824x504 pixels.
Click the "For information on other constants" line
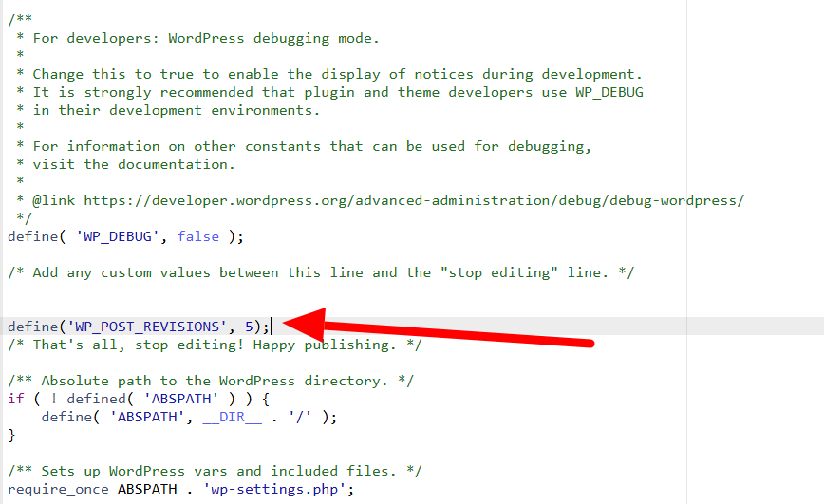304,146
